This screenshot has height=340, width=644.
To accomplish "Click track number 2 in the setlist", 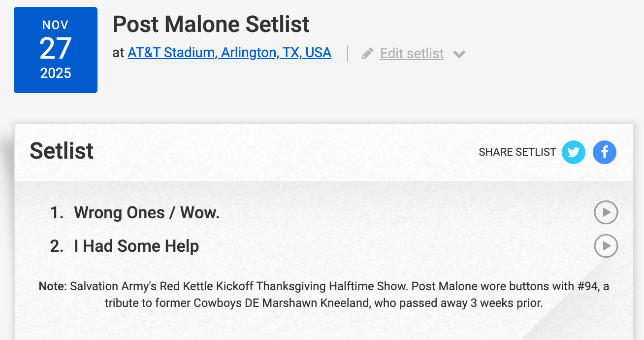I will [x=57, y=246].
